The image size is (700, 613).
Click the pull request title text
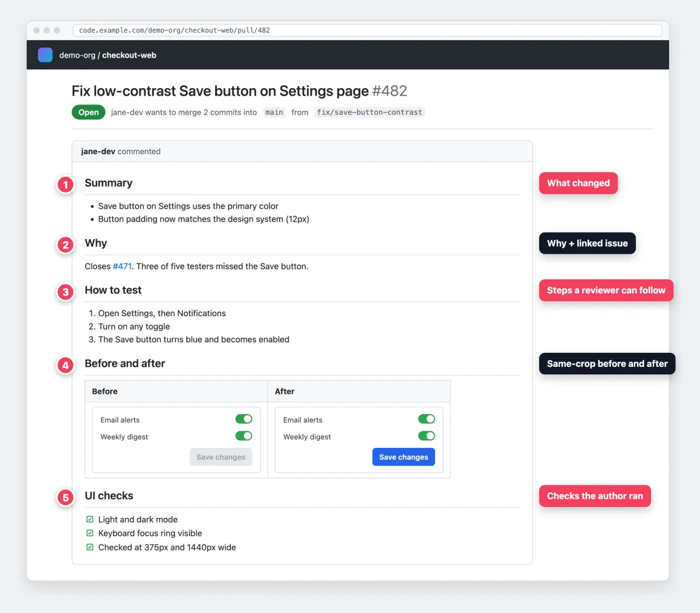tap(220, 91)
